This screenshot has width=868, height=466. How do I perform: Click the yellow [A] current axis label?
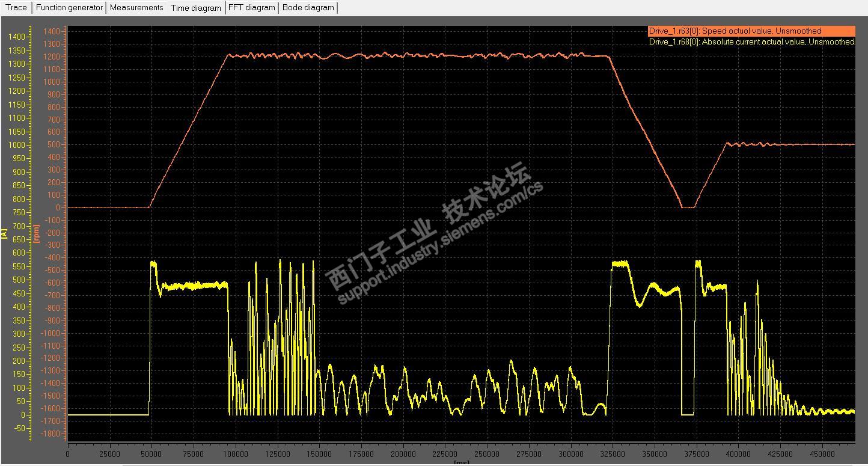pyautogui.click(x=4, y=234)
